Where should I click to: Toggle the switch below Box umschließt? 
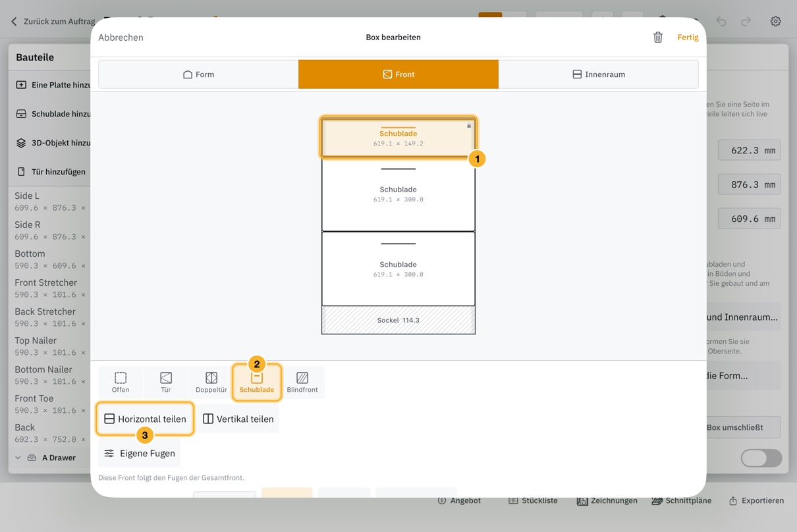coord(761,458)
